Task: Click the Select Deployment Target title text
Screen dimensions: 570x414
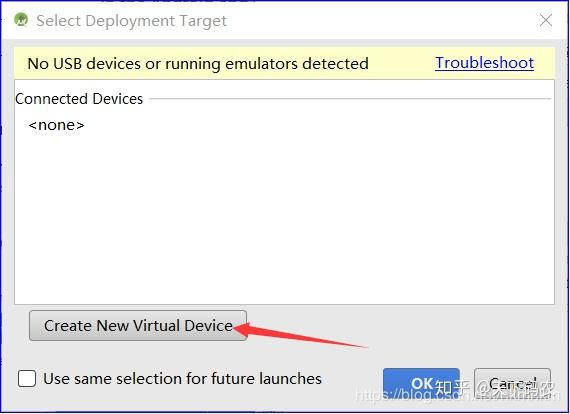Action: (x=131, y=21)
